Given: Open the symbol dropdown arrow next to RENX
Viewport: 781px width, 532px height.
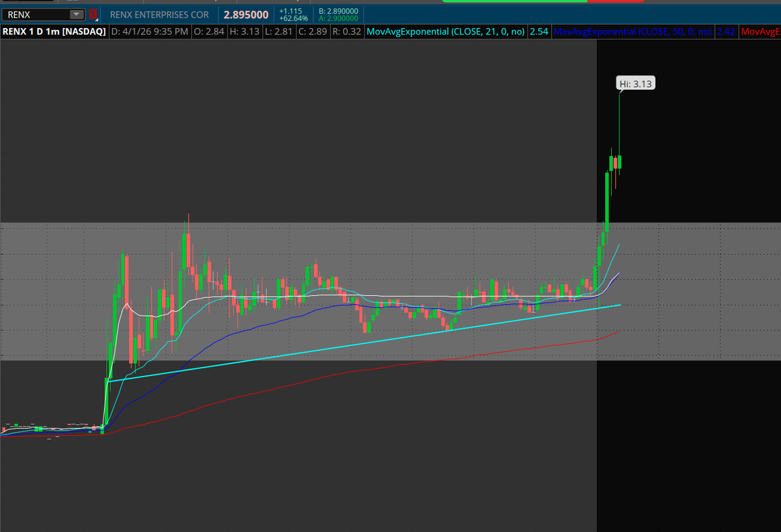Looking at the screenshot, I should tap(77, 14).
